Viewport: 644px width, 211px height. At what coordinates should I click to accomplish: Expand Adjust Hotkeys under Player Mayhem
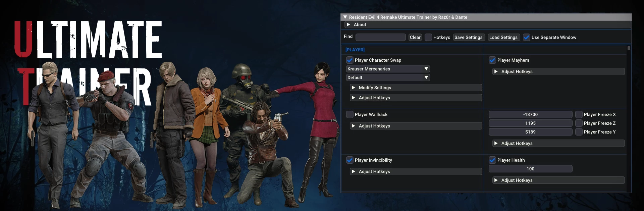point(496,71)
